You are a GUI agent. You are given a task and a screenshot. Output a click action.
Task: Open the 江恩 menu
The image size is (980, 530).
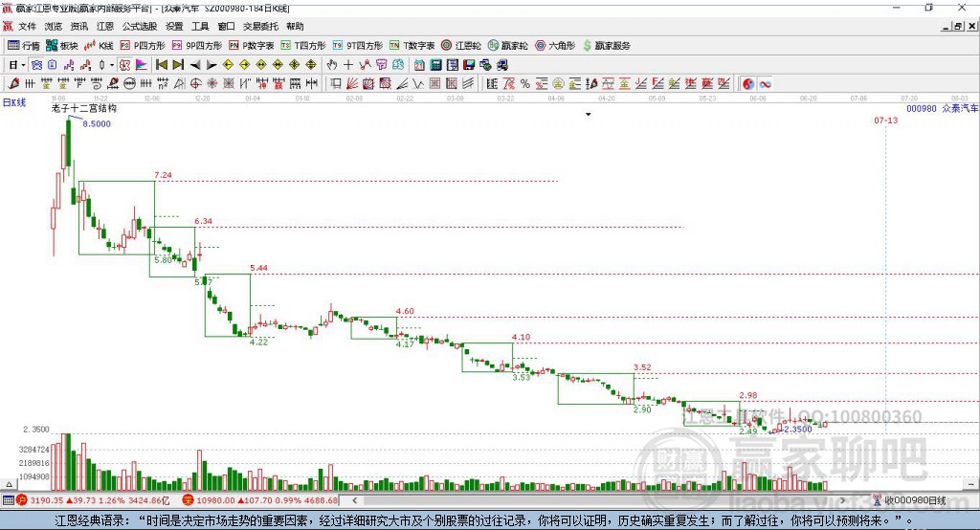[105, 26]
